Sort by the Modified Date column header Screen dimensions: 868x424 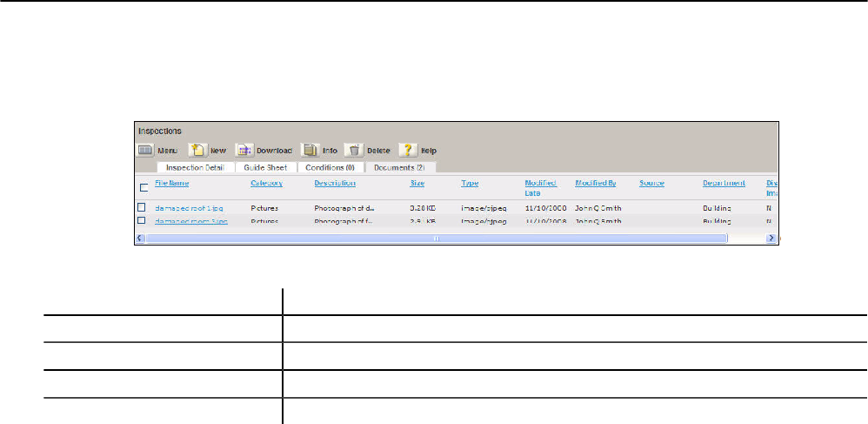click(541, 188)
